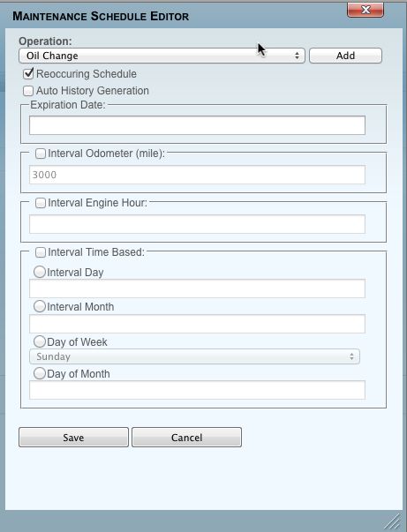Image resolution: width=407 pixels, height=532 pixels.
Task: Select the Interval Day radio button
Action: click(40, 272)
